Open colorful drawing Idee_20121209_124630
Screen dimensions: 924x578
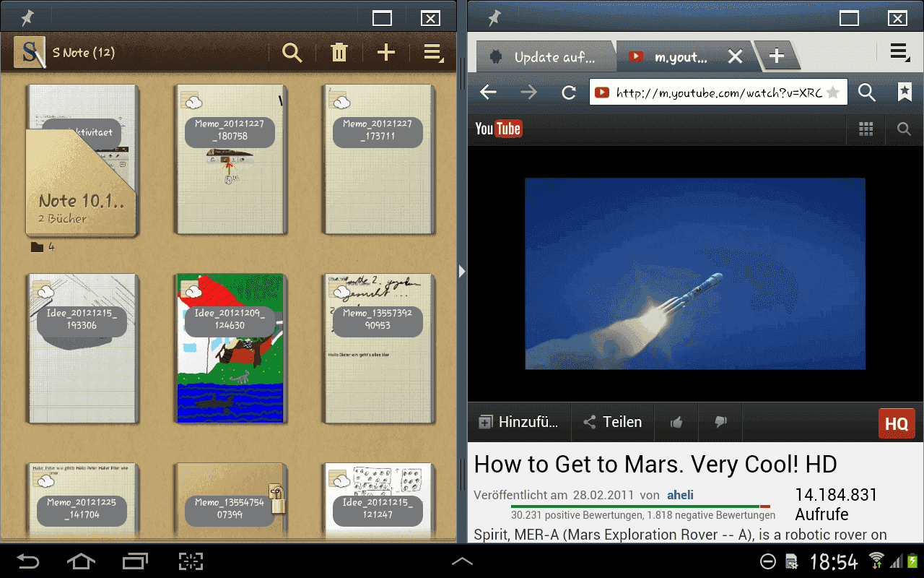(x=231, y=348)
